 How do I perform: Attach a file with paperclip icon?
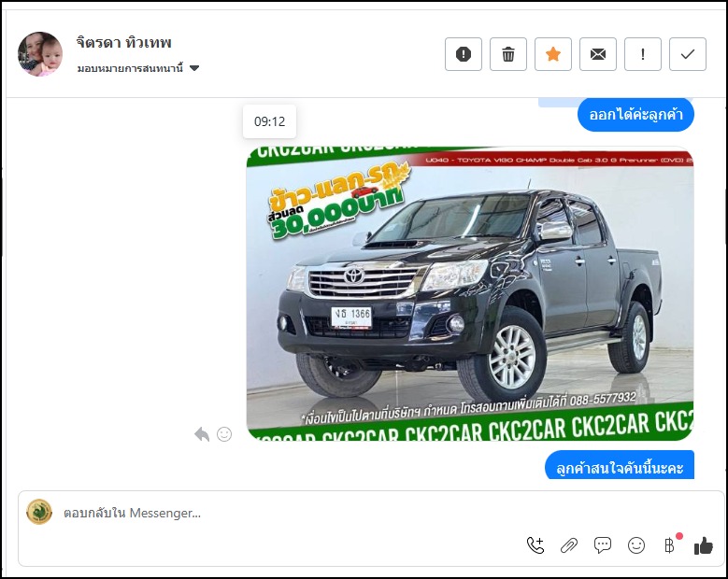point(569,545)
